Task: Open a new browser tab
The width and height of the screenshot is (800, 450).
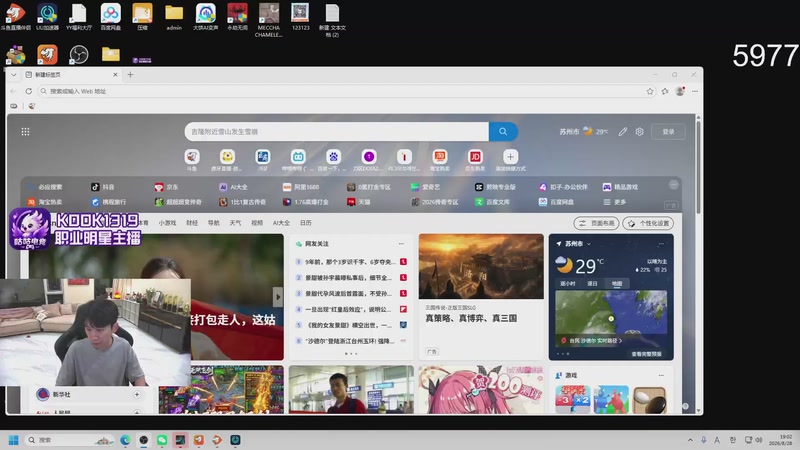Action: (x=130, y=74)
